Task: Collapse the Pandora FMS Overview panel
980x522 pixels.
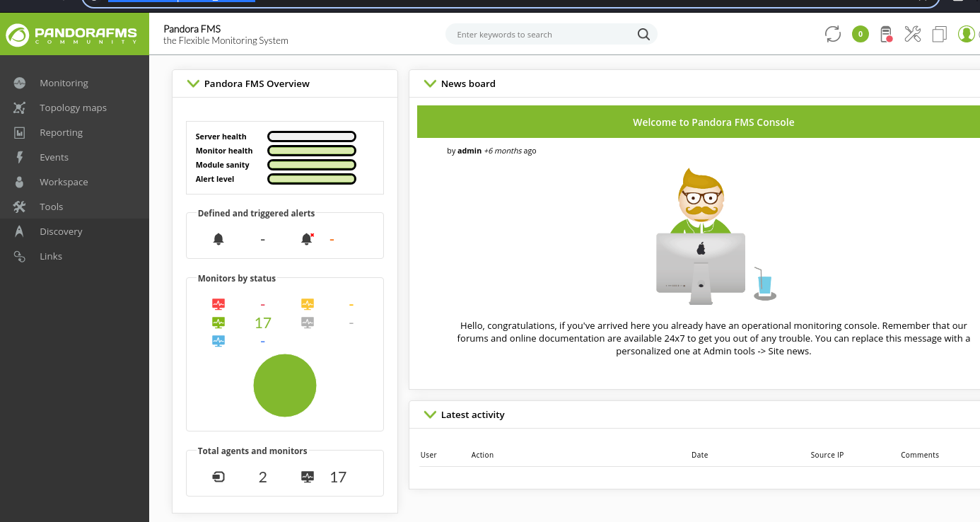Action: [193, 83]
